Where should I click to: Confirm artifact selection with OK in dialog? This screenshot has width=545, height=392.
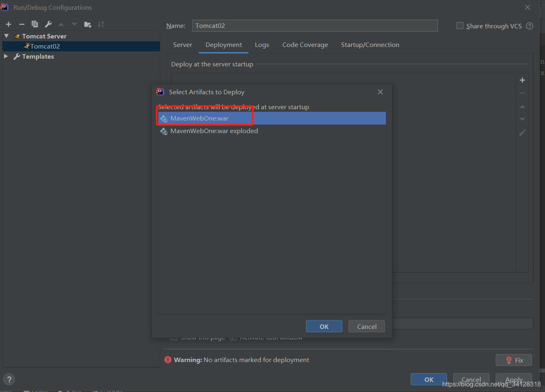(x=324, y=326)
